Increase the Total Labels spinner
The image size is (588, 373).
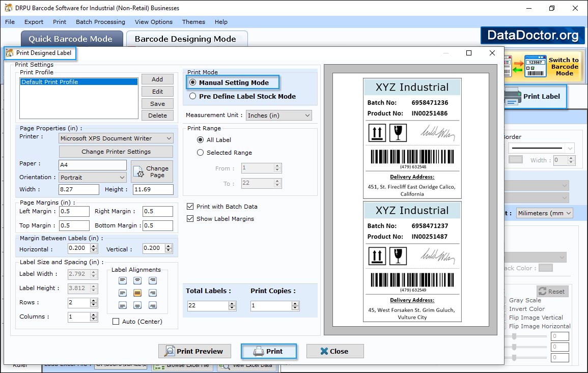[x=232, y=304]
